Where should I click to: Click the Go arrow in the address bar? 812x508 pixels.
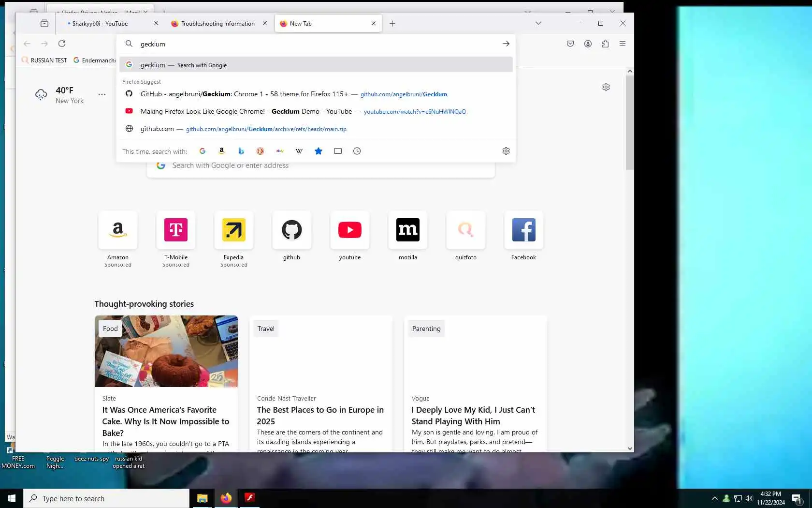click(x=506, y=44)
